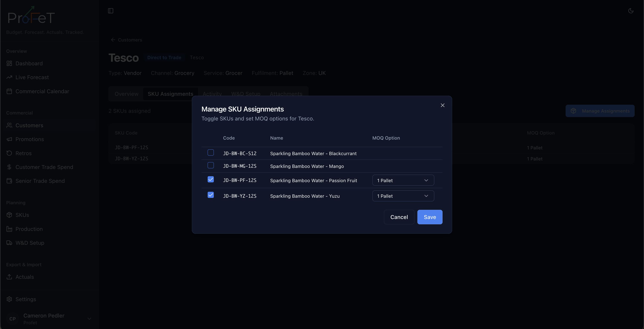The width and height of the screenshot is (644, 329).
Task: Enable the Blackcurrant SKU checkbox
Action: (211, 153)
